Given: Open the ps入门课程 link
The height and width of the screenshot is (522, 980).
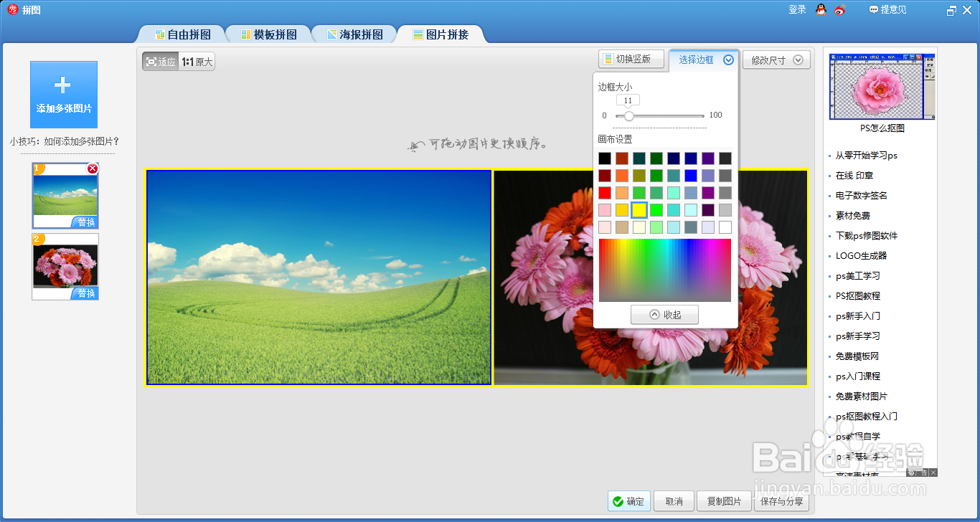Looking at the screenshot, I should click(858, 376).
